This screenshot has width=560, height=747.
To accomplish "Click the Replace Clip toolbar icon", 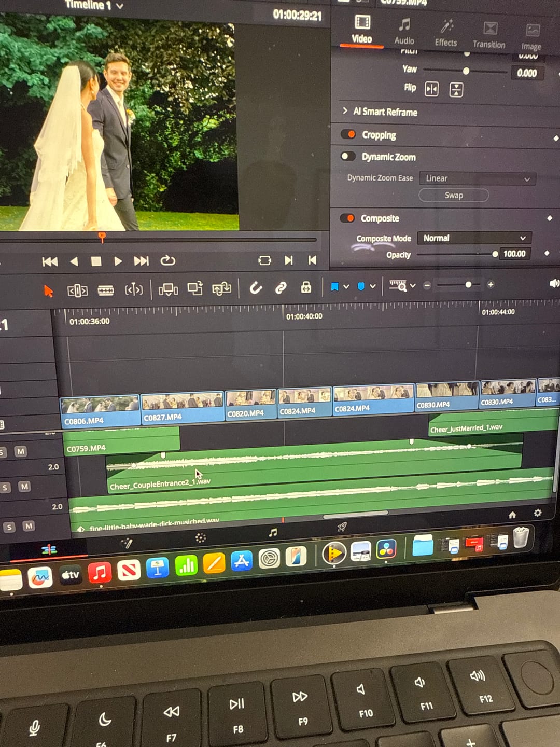I will (x=221, y=288).
